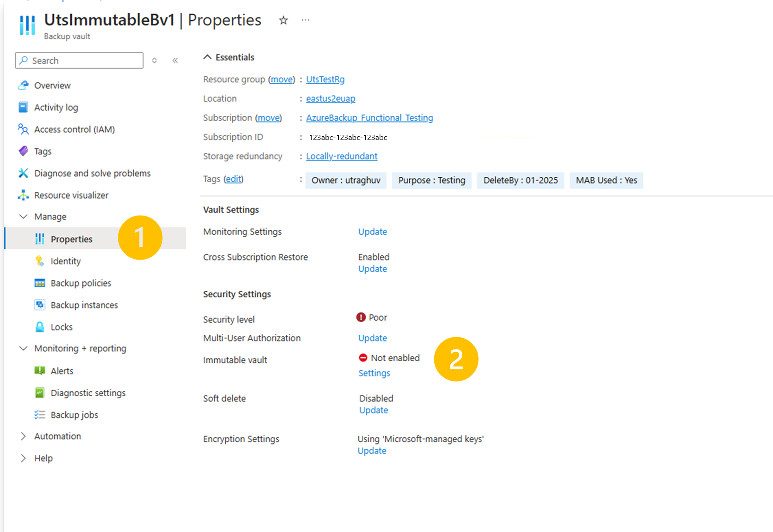Click the favorite star icon
The width and height of the screenshot is (773, 532).
coord(283,20)
